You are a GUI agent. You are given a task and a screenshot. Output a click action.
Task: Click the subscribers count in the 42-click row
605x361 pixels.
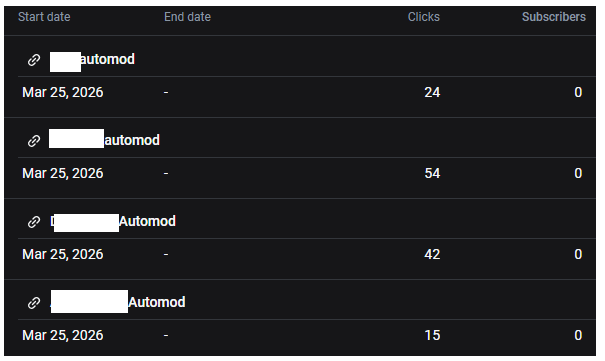coord(578,254)
